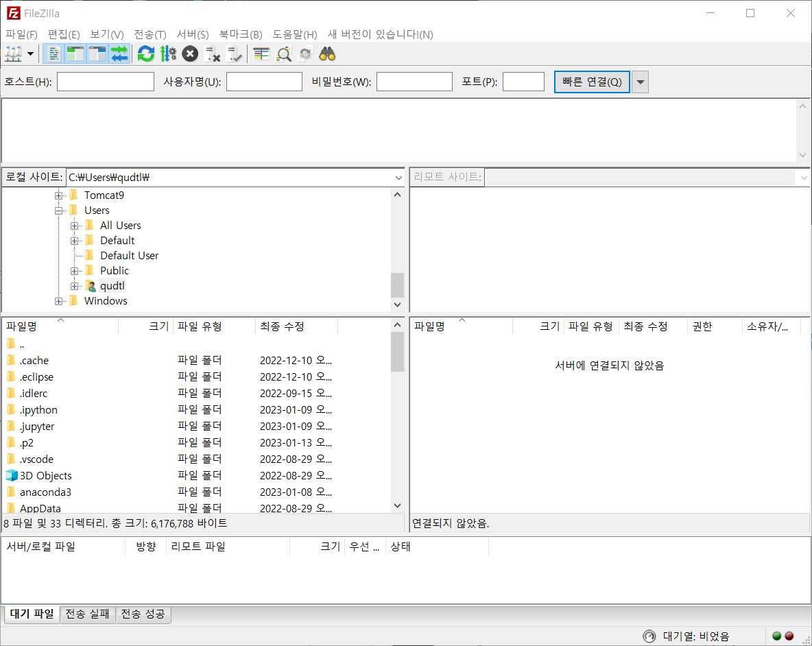Expand the Tomcat9 folder node

(x=58, y=195)
